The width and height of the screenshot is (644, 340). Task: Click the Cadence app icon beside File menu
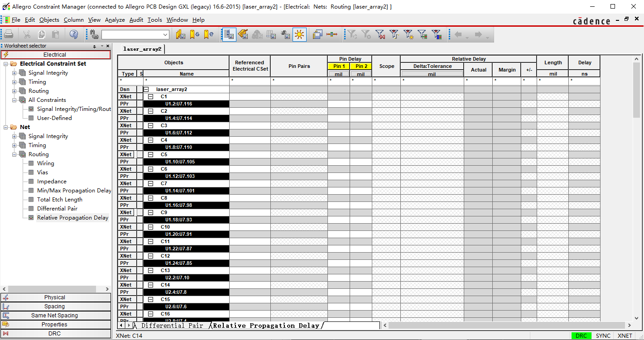[x=5, y=20]
